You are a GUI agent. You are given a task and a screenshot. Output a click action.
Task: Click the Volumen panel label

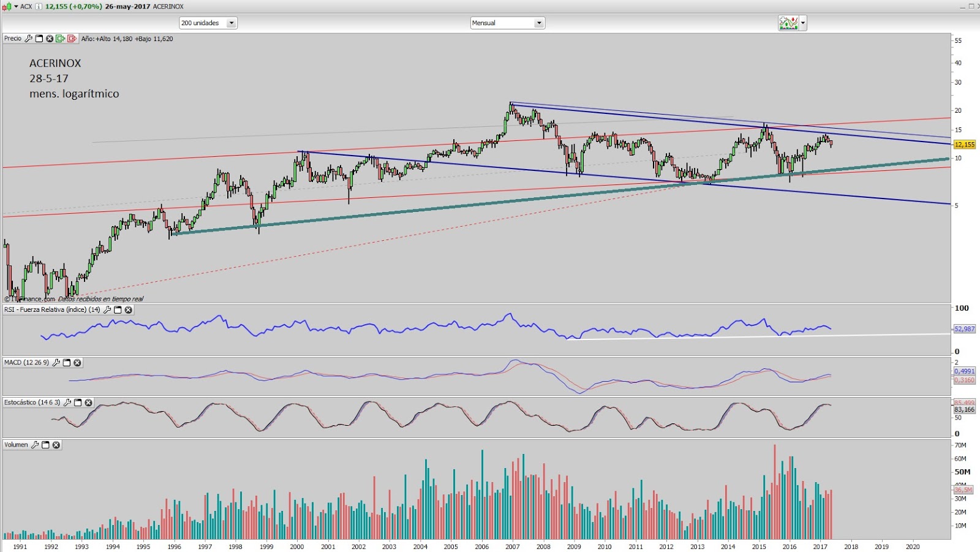point(16,445)
